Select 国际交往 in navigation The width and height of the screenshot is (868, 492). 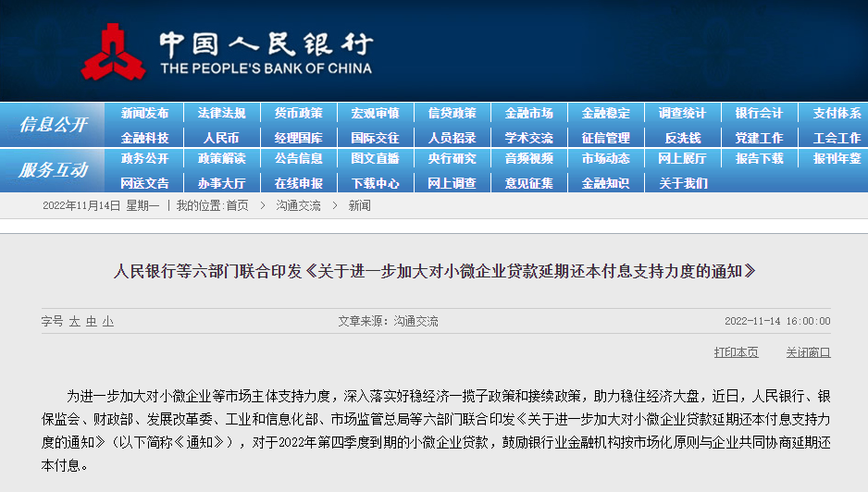coord(376,138)
